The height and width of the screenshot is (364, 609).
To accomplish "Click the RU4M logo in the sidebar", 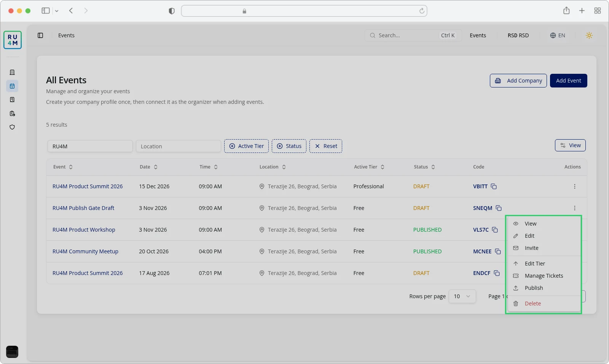I will [x=13, y=40].
